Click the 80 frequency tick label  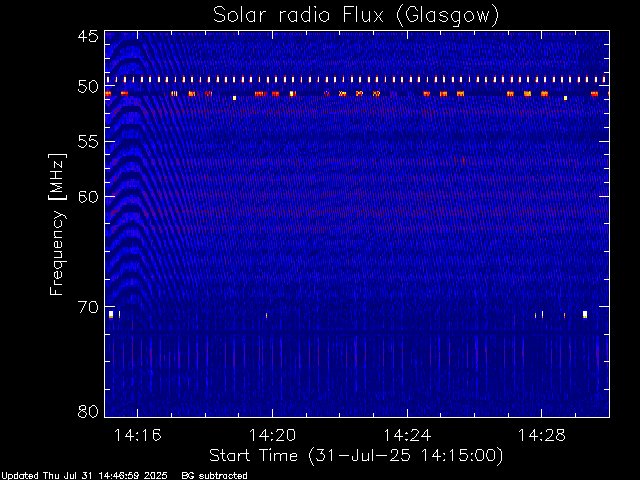pos(88,411)
